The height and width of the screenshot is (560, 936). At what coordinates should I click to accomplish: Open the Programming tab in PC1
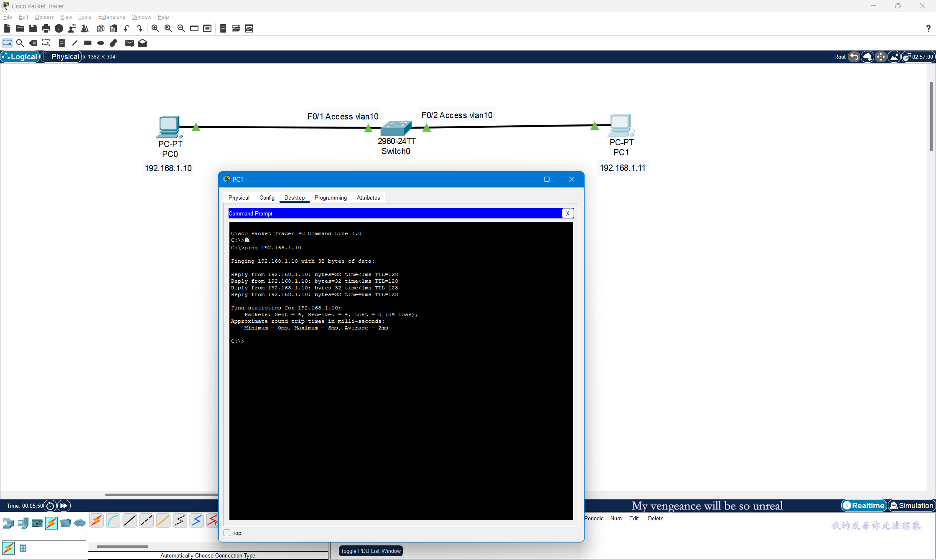pyautogui.click(x=331, y=198)
